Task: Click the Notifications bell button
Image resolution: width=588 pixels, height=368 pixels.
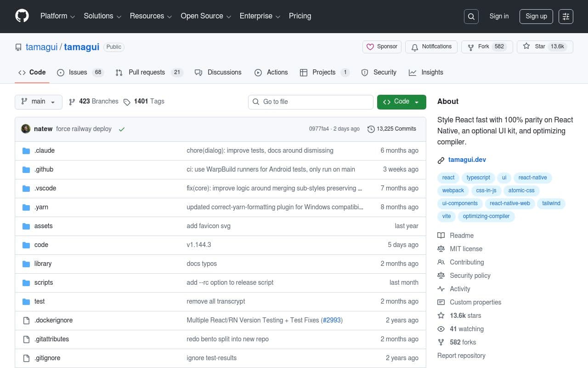Action: (431, 47)
